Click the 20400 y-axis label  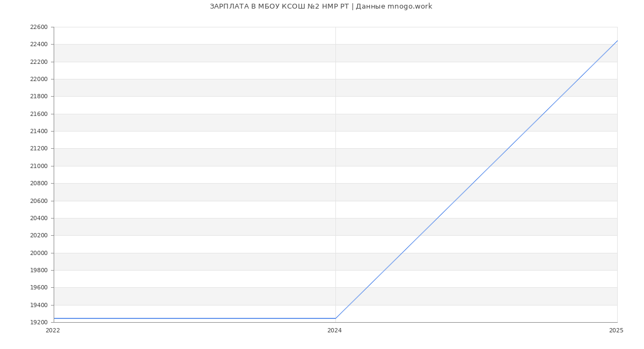point(39,218)
